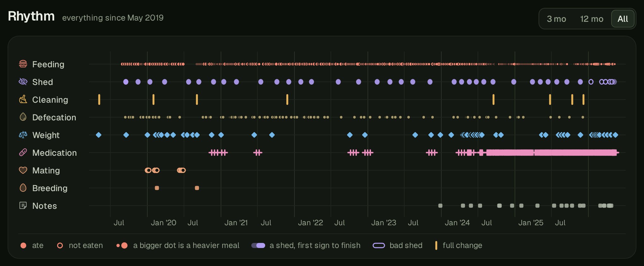Select the Breeding row label
644x266 pixels.
(x=50, y=188)
